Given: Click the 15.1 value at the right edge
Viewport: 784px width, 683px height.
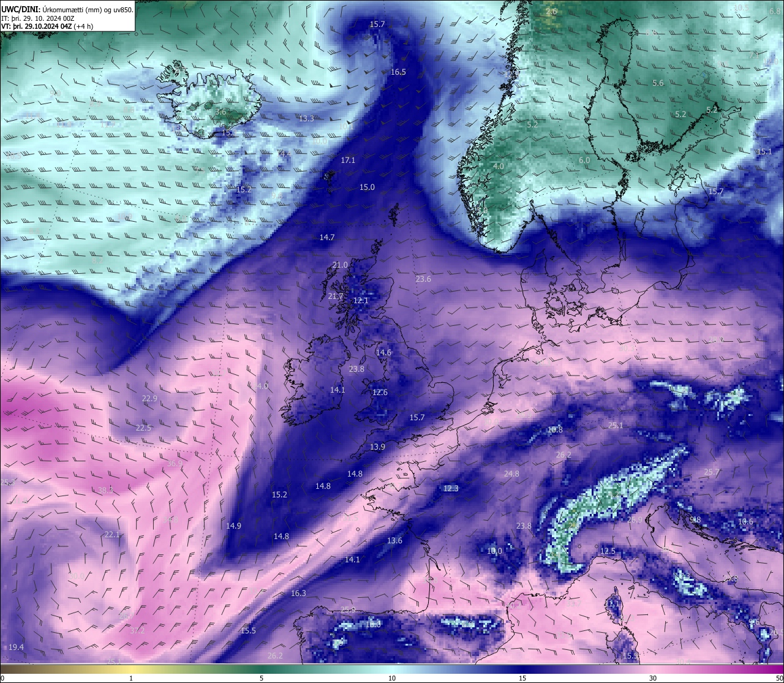Looking at the screenshot, I should (764, 151).
